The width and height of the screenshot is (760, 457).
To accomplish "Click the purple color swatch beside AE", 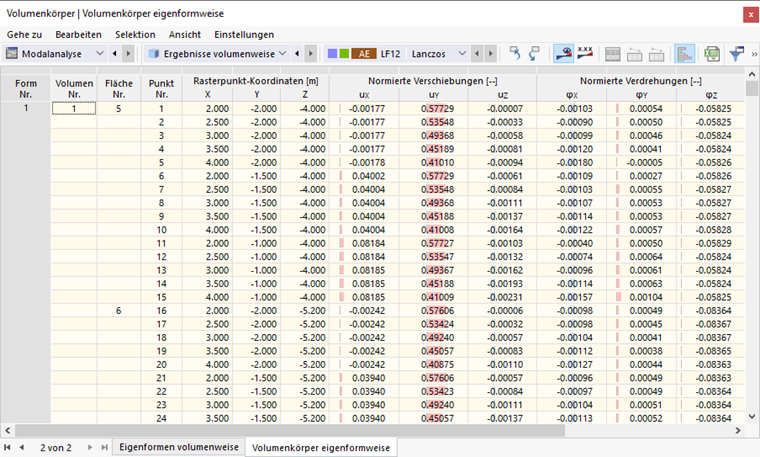I will (332, 53).
